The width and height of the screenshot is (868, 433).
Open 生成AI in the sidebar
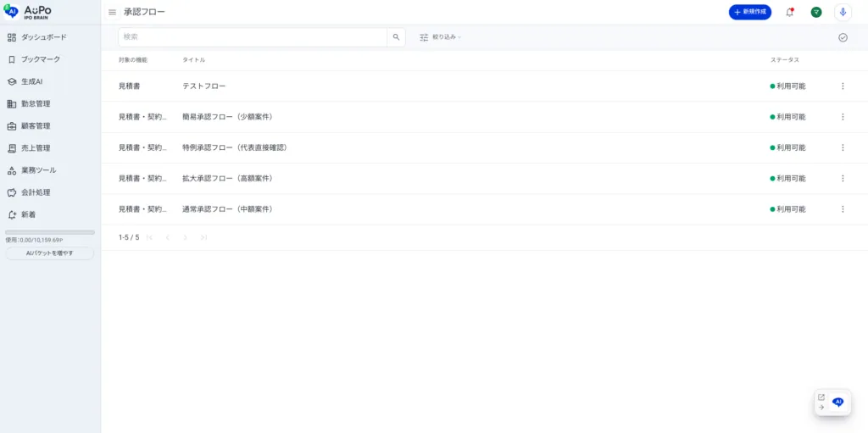(25, 81)
